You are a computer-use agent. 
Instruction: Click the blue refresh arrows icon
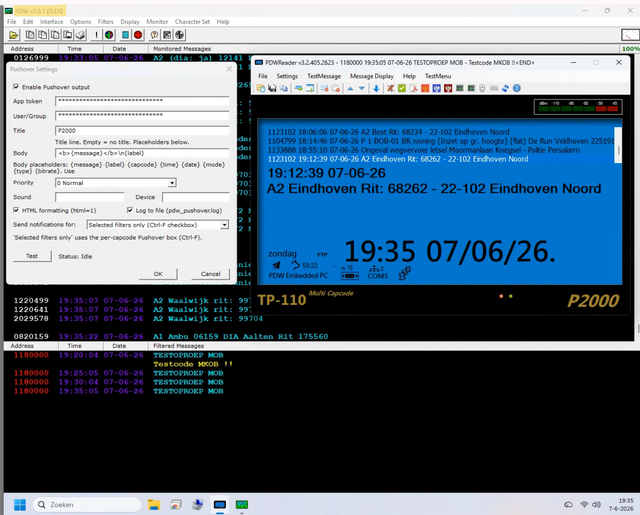tap(505, 88)
